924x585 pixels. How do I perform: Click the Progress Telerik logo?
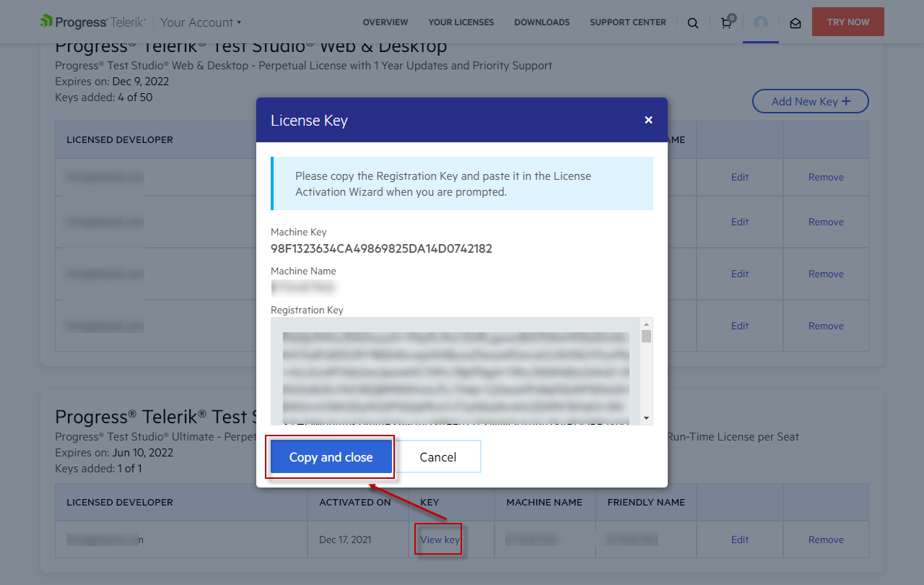coord(93,22)
